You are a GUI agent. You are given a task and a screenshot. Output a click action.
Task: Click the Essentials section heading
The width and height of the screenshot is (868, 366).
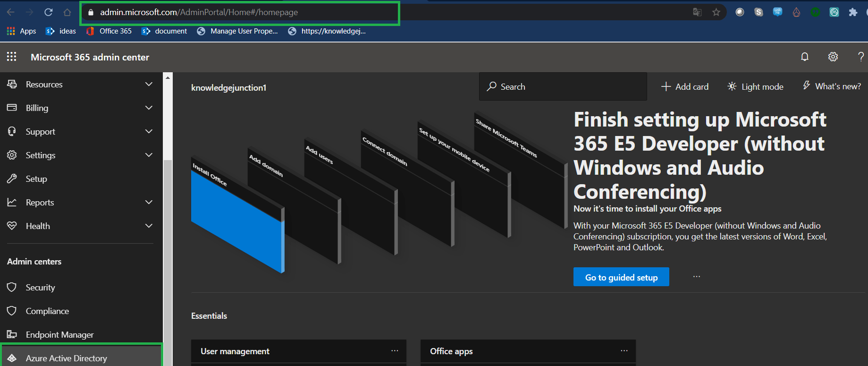point(209,315)
